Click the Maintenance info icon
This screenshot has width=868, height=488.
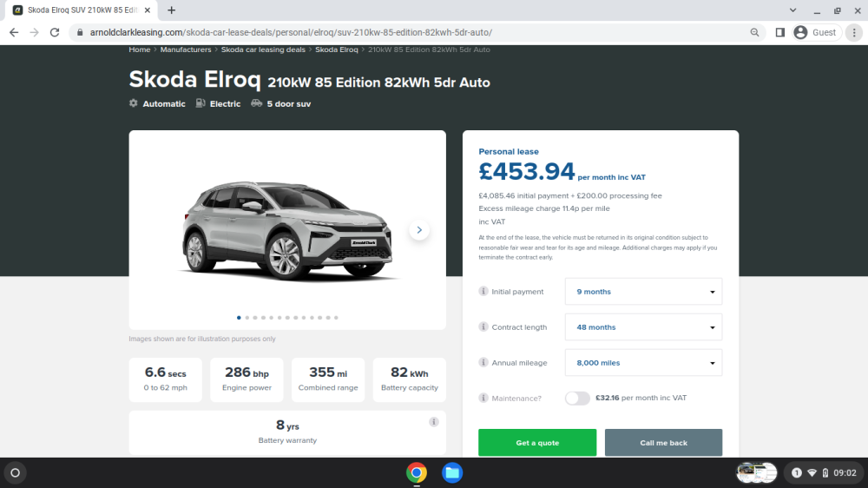click(483, 397)
